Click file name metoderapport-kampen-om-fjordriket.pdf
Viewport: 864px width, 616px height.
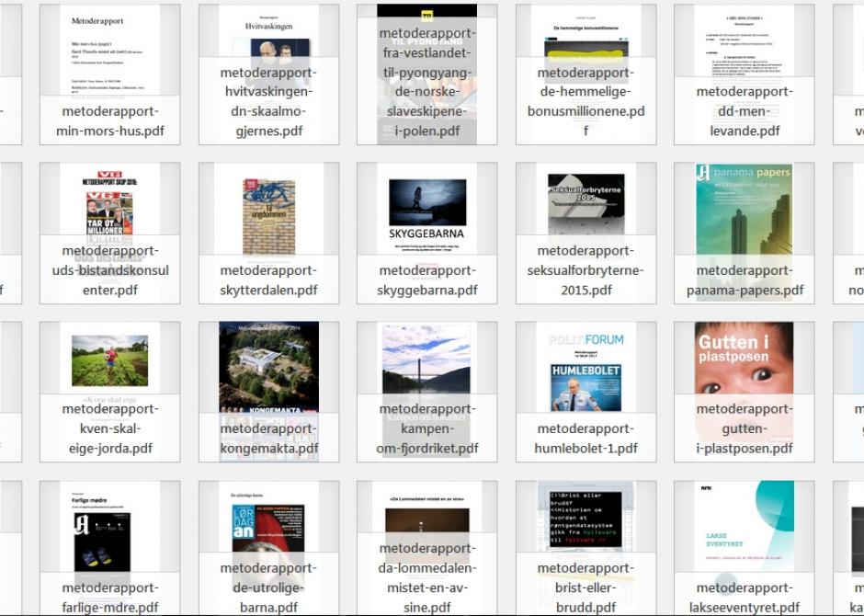click(x=427, y=428)
